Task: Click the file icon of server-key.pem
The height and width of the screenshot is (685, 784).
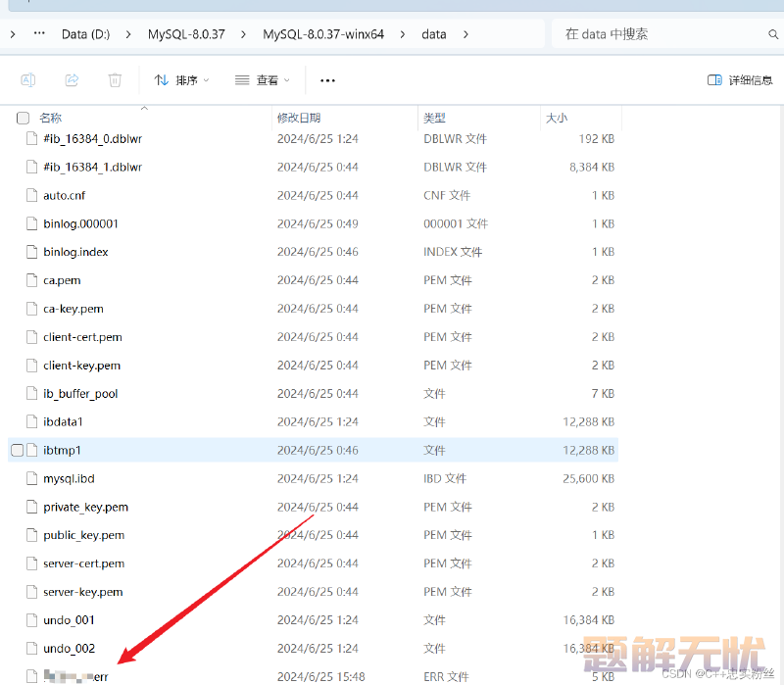Action: click(31, 592)
